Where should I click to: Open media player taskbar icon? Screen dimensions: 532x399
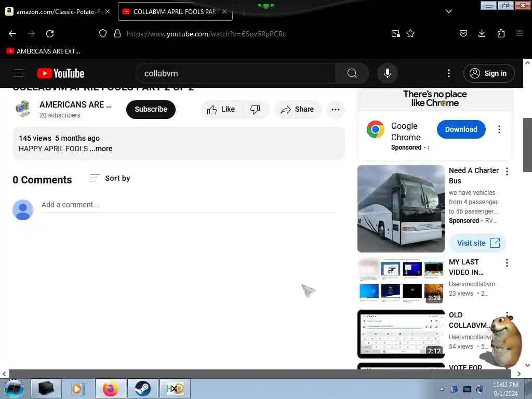[x=77, y=389]
